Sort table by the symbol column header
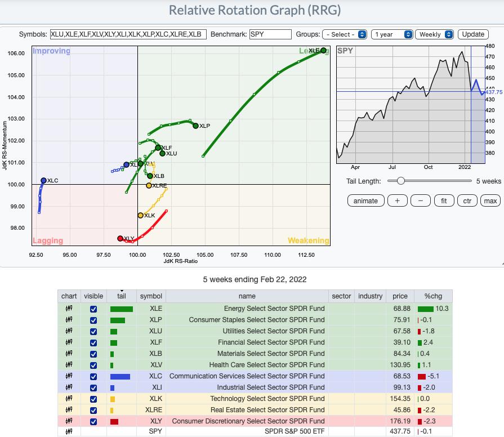Image resolution: width=504 pixels, height=437 pixels. click(x=150, y=296)
